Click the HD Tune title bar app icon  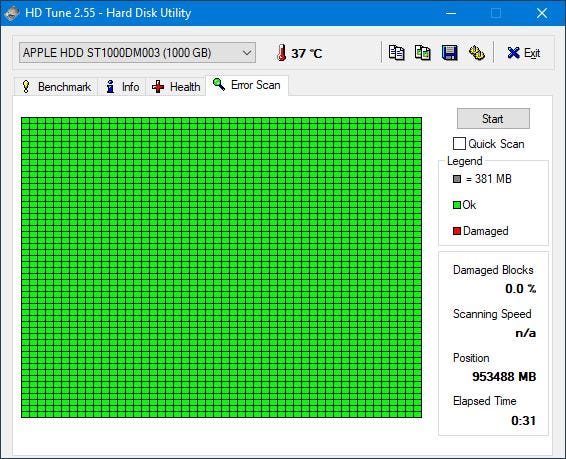pos(12,13)
